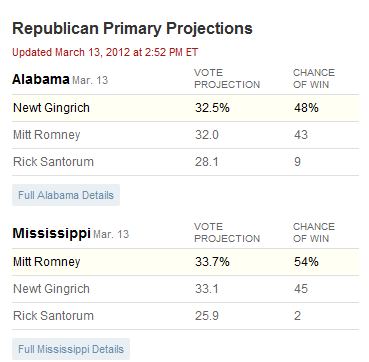This screenshot has width=369, height=362.
Task: Click Mitt Romney row in Alabama table
Action: [x=186, y=135]
